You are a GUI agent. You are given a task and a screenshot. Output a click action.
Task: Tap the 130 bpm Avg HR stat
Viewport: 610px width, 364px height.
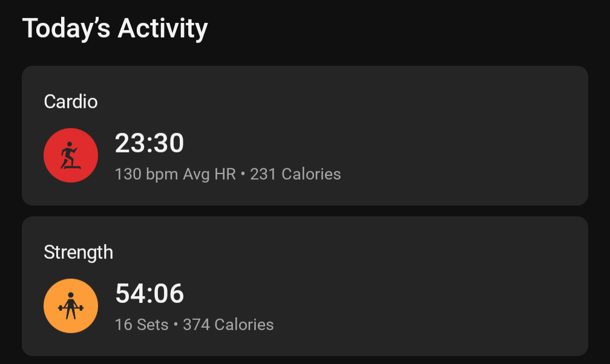175,174
